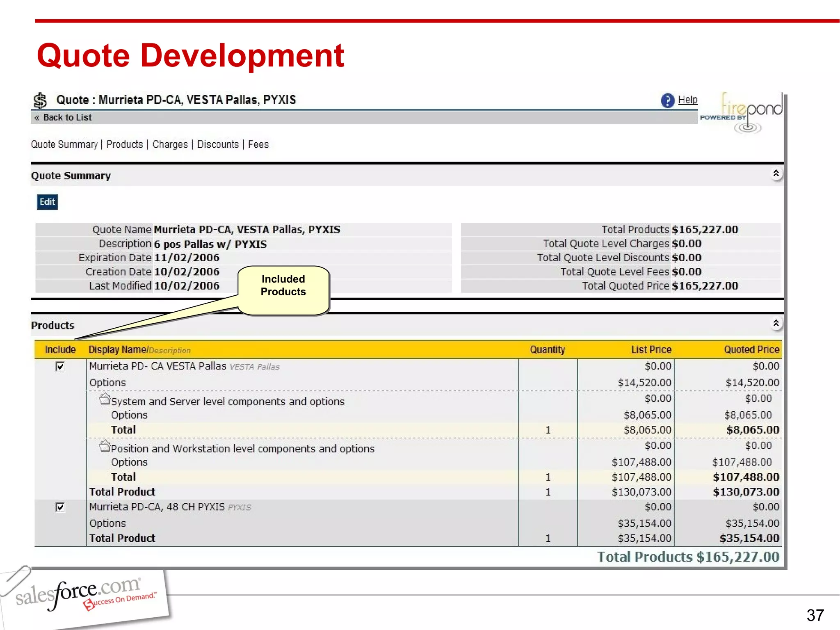
Task: Click System and Server level components text
Action: click(228, 402)
